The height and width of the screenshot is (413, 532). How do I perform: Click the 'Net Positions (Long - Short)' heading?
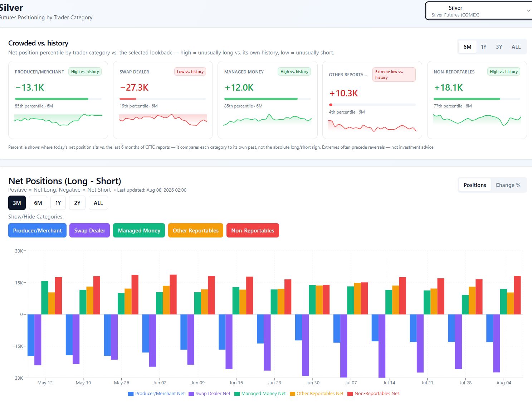pos(65,181)
